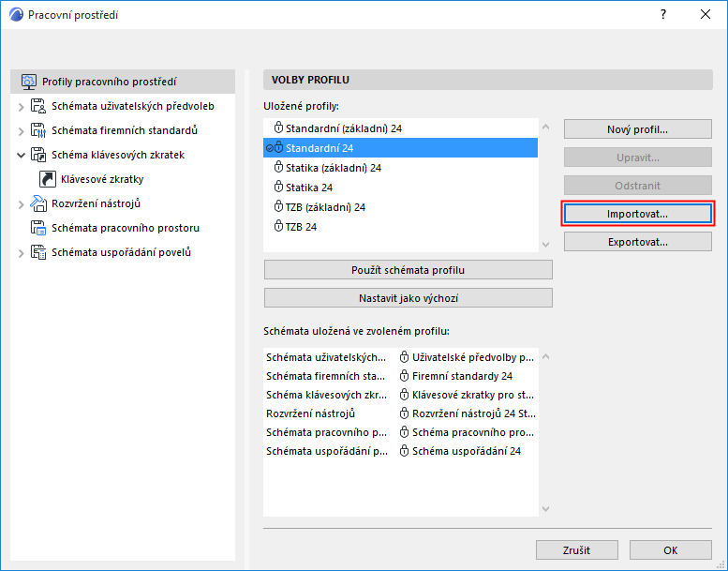
Task: Click Schéma pracovního pro... scheme entry
Action: click(472, 432)
